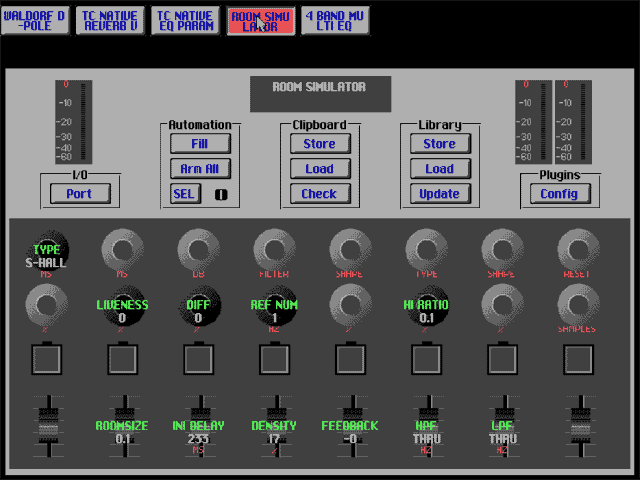Viewport: 640px width, 480px height.
Task: Click the blank knob left of SAMPLES knob
Action: coord(502,305)
